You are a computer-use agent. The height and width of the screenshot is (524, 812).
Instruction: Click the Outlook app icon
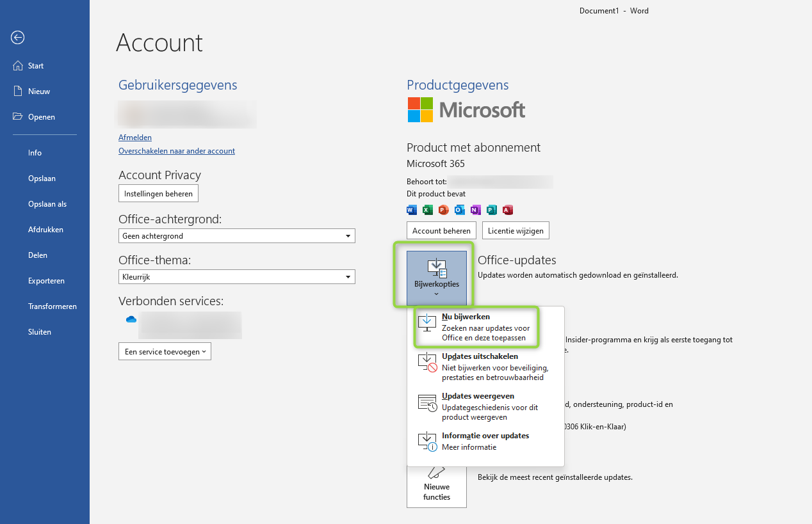pyautogui.click(x=460, y=210)
